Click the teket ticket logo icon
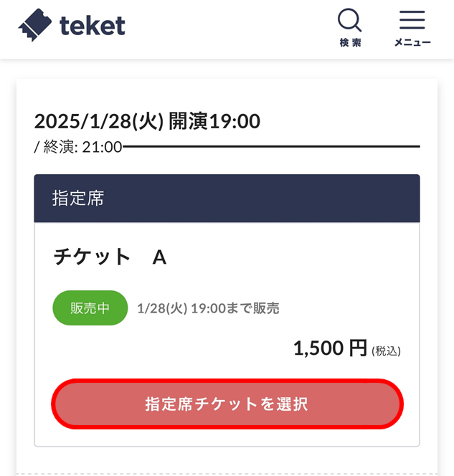 click(35, 25)
